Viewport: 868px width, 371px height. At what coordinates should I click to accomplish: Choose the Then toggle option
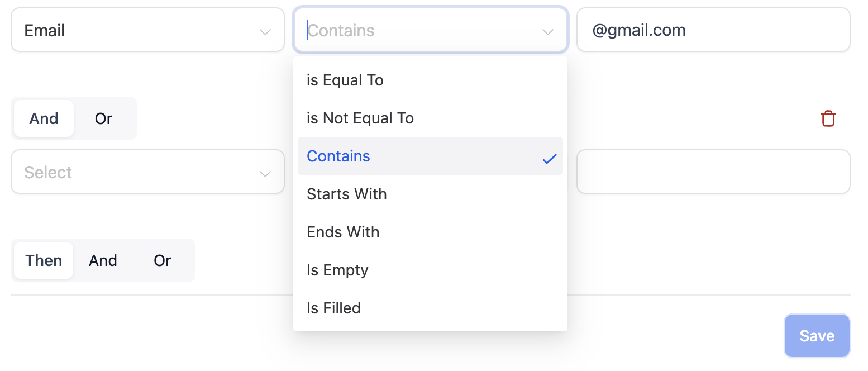44,260
